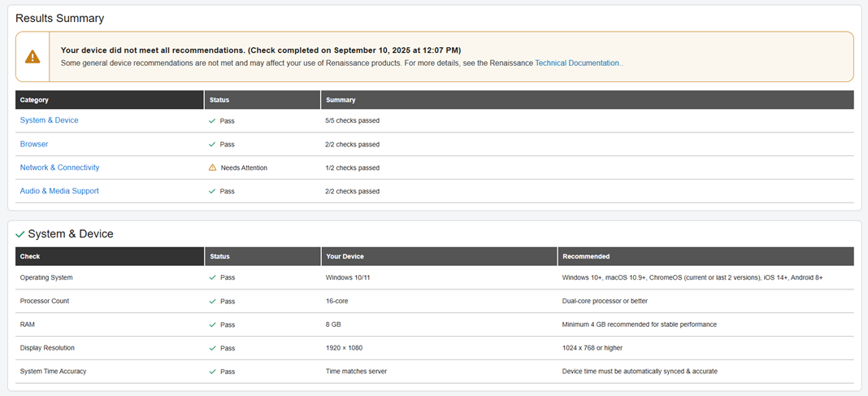Click the Recommended column header
This screenshot has height=396, width=868.
pyautogui.click(x=586, y=256)
